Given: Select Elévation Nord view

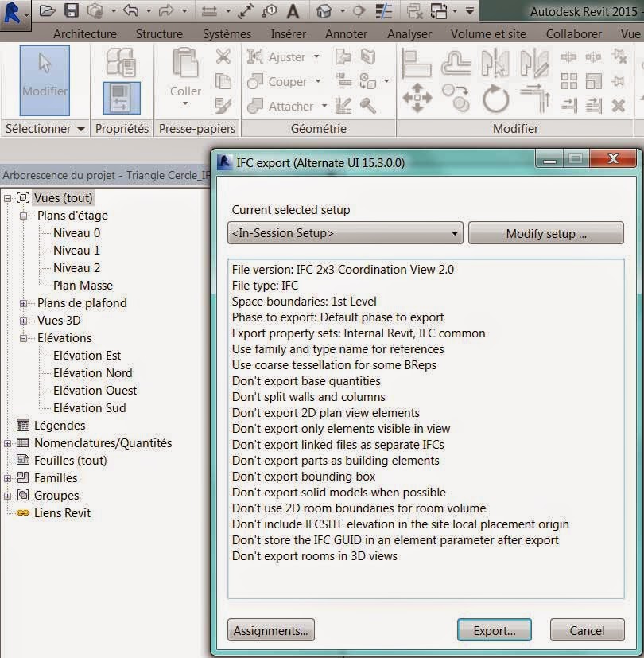Looking at the screenshot, I should click(x=93, y=373).
